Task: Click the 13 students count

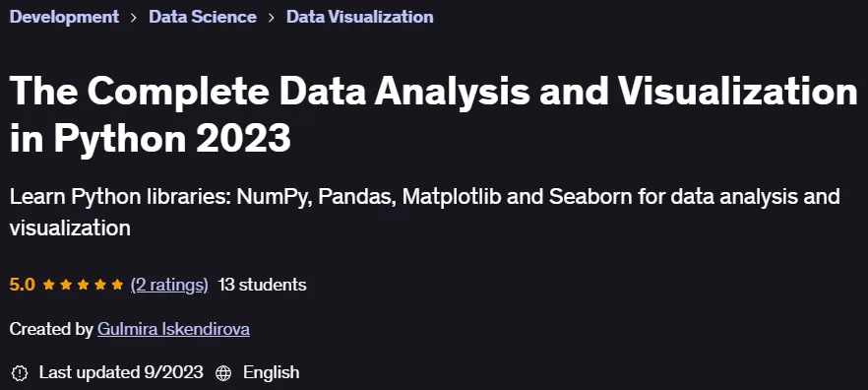Action: click(x=262, y=285)
